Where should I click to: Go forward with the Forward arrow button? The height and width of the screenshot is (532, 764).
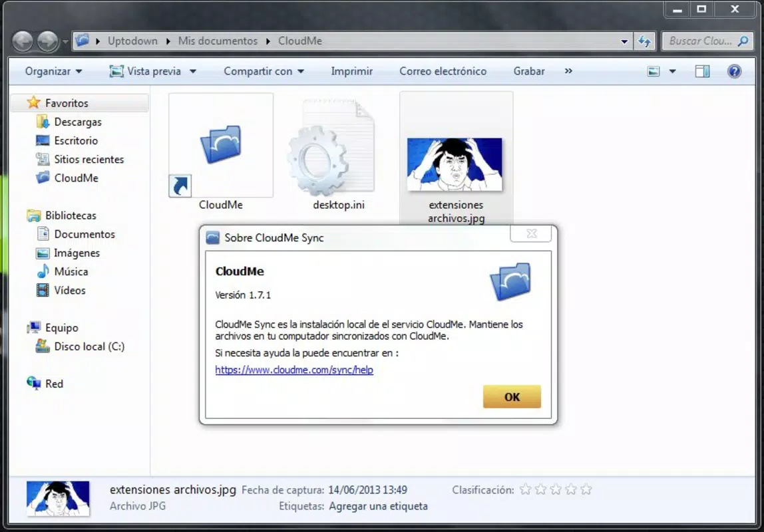click(x=48, y=41)
